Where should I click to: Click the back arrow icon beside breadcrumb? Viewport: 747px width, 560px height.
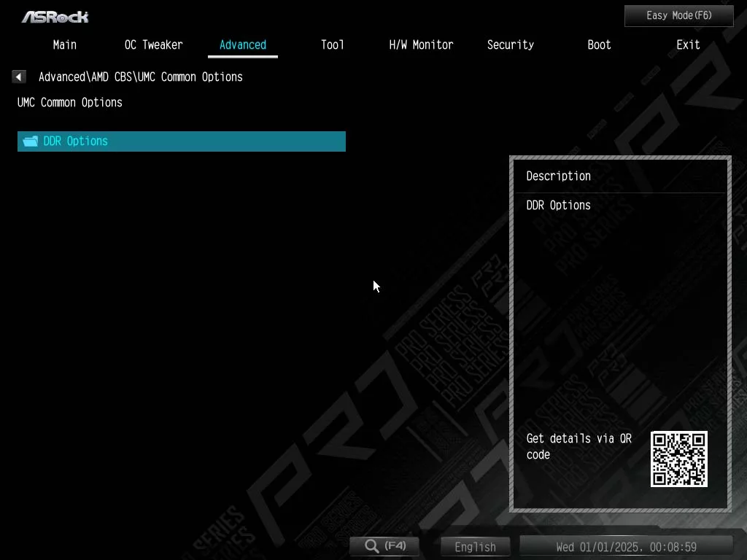coord(19,77)
